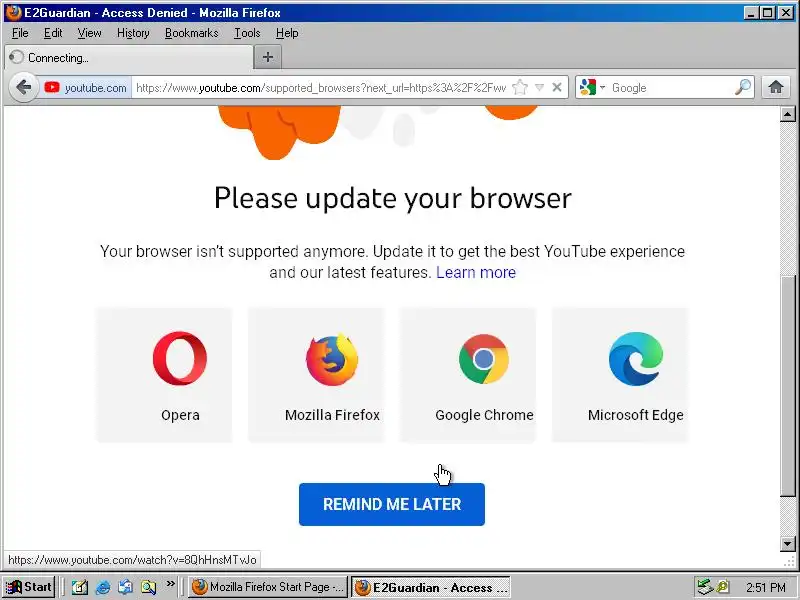
Task: Click the network tray icon
Action: (705, 587)
